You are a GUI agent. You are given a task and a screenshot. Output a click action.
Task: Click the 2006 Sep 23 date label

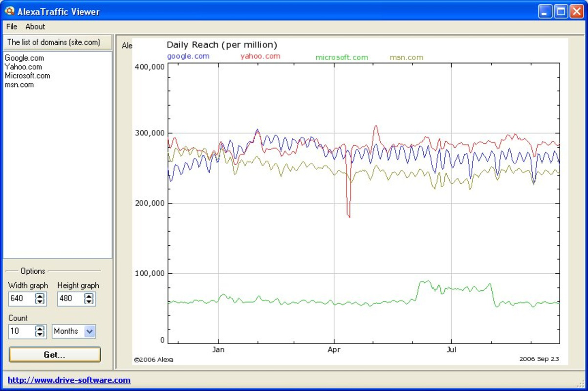[x=539, y=359]
